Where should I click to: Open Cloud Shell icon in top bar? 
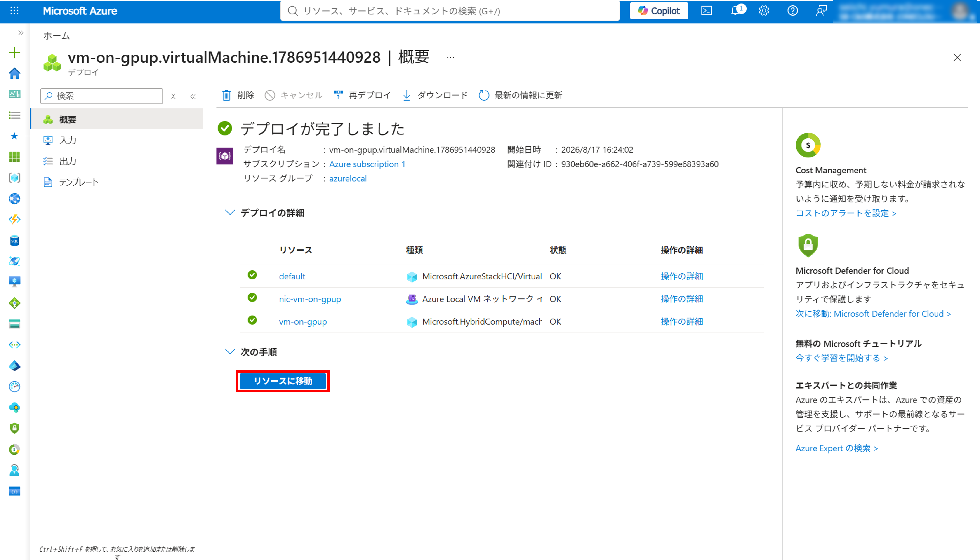tap(707, 11)
